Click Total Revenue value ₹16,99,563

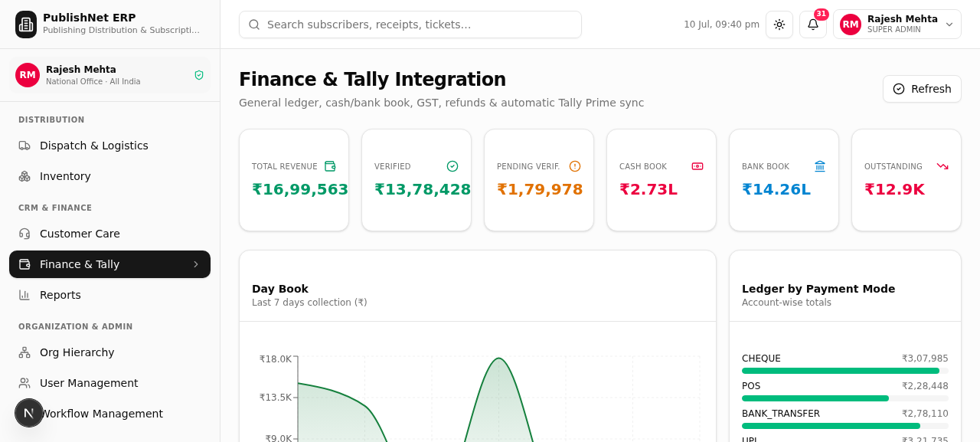point(300,189)
